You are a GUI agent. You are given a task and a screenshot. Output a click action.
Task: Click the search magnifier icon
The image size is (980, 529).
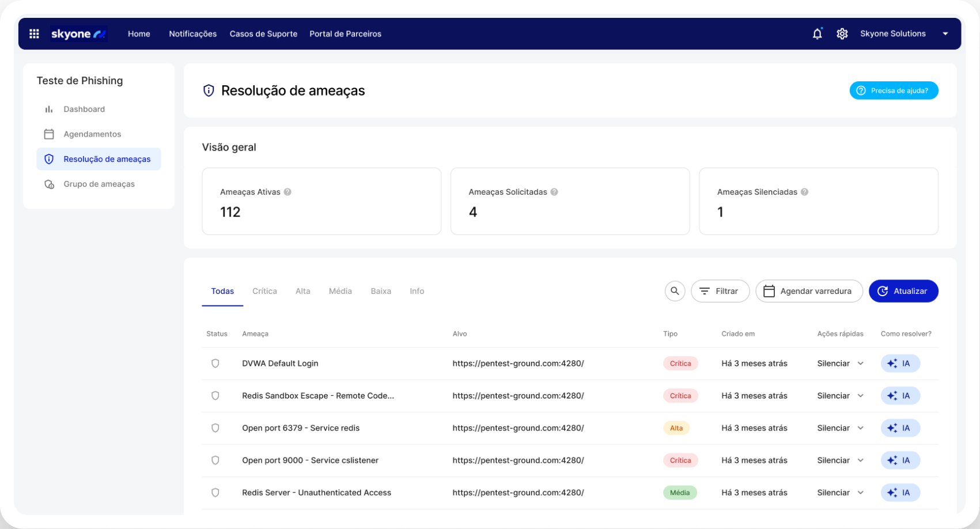pyautogui.click(x=675, y=291)
